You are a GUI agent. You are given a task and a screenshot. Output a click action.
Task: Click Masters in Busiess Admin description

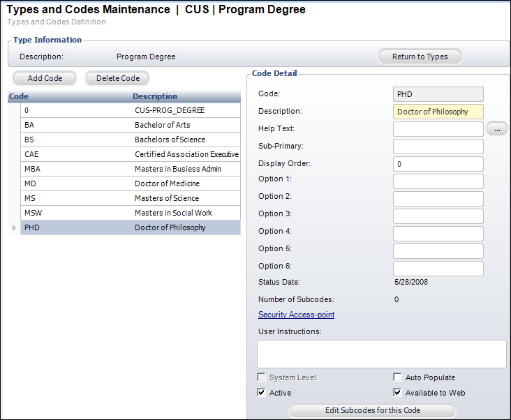pos(186,169)
